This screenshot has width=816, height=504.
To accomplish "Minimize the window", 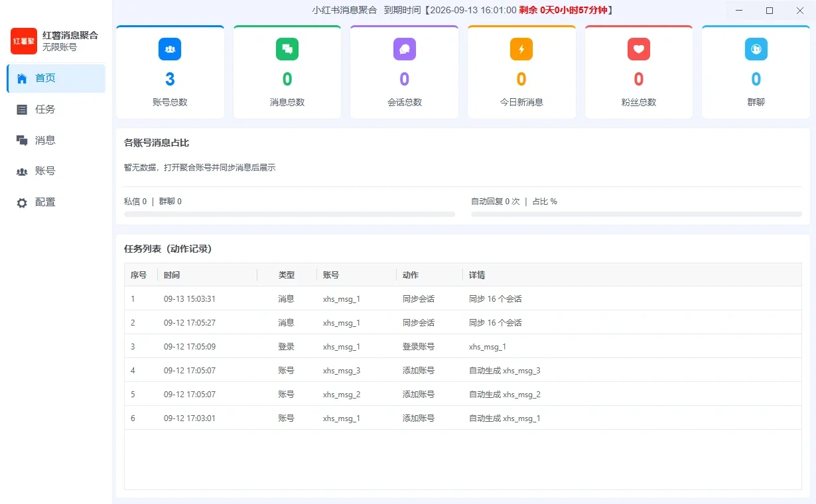I will [740, 10].
